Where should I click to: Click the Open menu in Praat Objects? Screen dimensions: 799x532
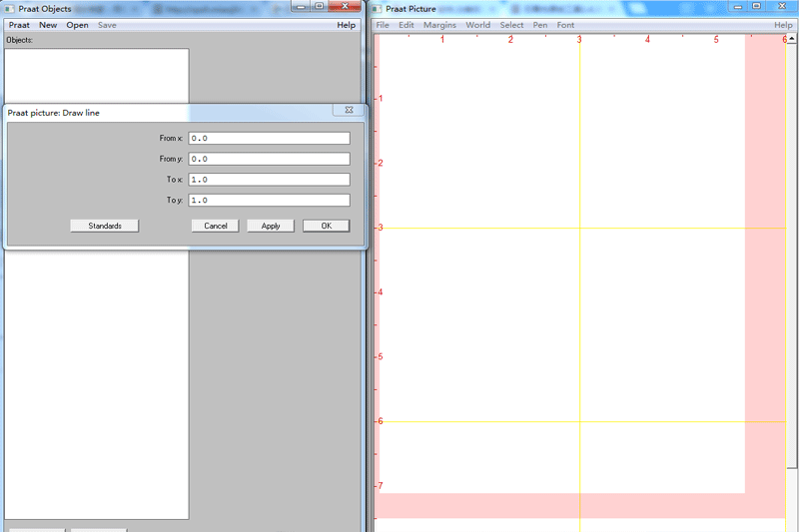pyautogui.click(x=78, y=25)
